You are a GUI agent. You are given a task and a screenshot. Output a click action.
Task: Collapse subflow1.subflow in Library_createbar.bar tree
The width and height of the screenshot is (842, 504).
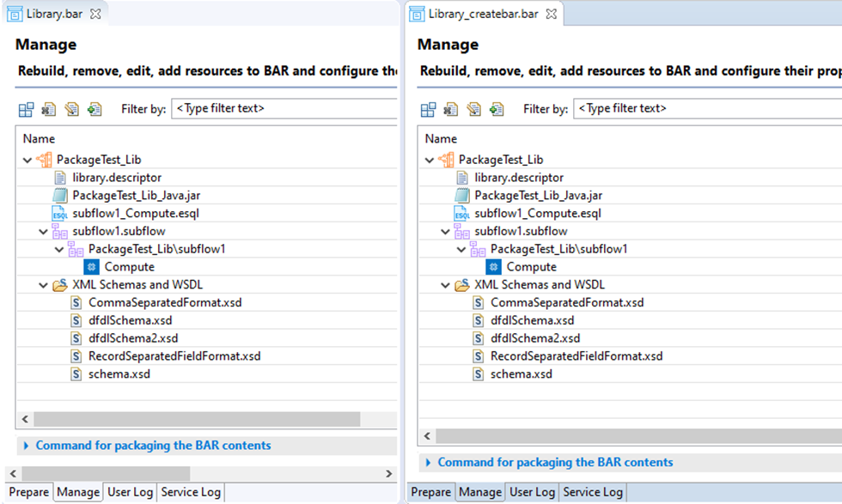(445, 231)
